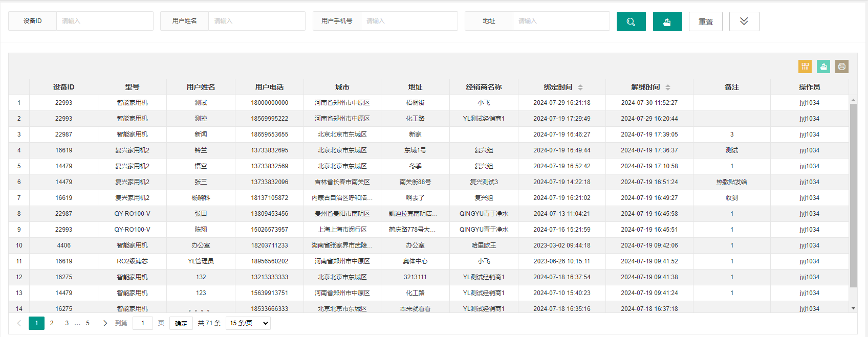Click phone 15639913751 cell
This screenshot has width=868, height=337.
(269, 293)
